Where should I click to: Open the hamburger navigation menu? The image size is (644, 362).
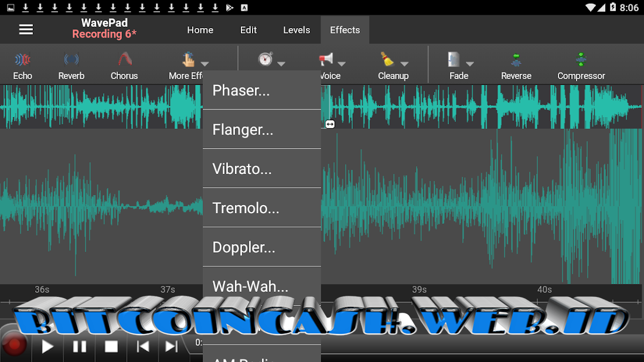point(26,29)
